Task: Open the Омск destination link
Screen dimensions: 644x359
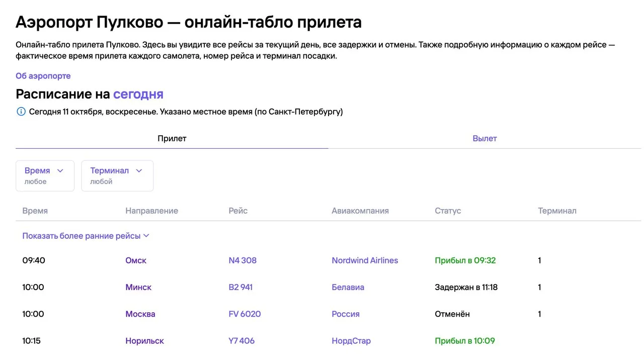Action: (x=136, y=260)
